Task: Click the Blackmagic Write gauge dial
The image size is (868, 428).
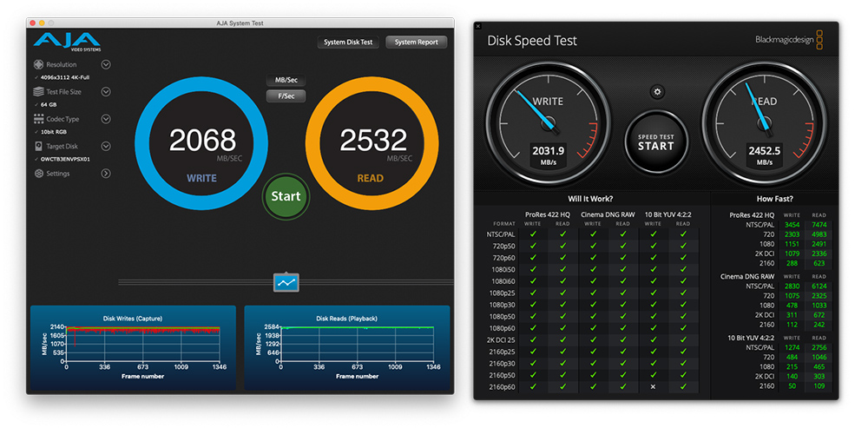Action: (x=548, y=122)
